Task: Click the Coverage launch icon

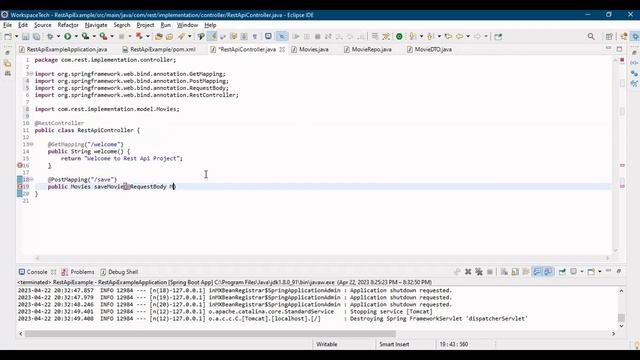Action: 86,36
